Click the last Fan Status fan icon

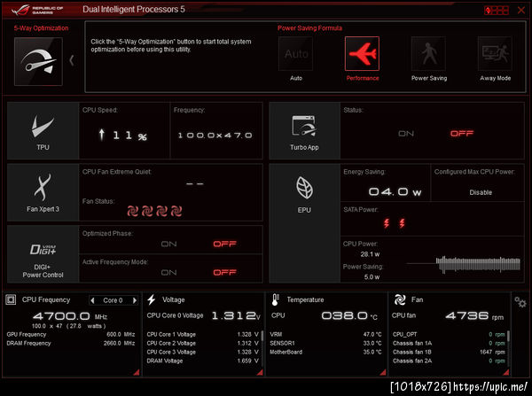[x=176, y=211]
